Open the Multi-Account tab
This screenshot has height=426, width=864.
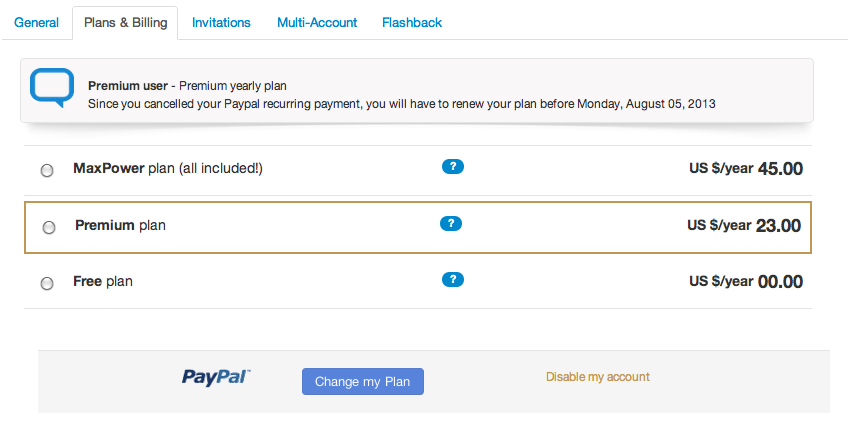[x=317, y=23]
